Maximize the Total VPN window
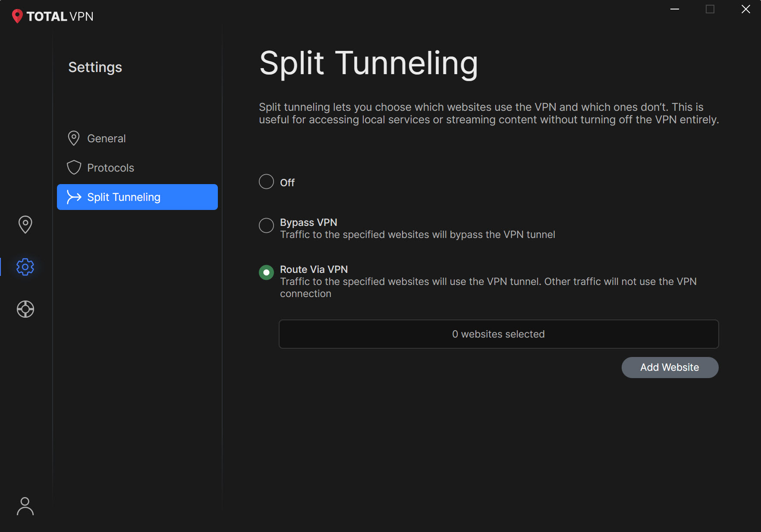 [710, 9]
